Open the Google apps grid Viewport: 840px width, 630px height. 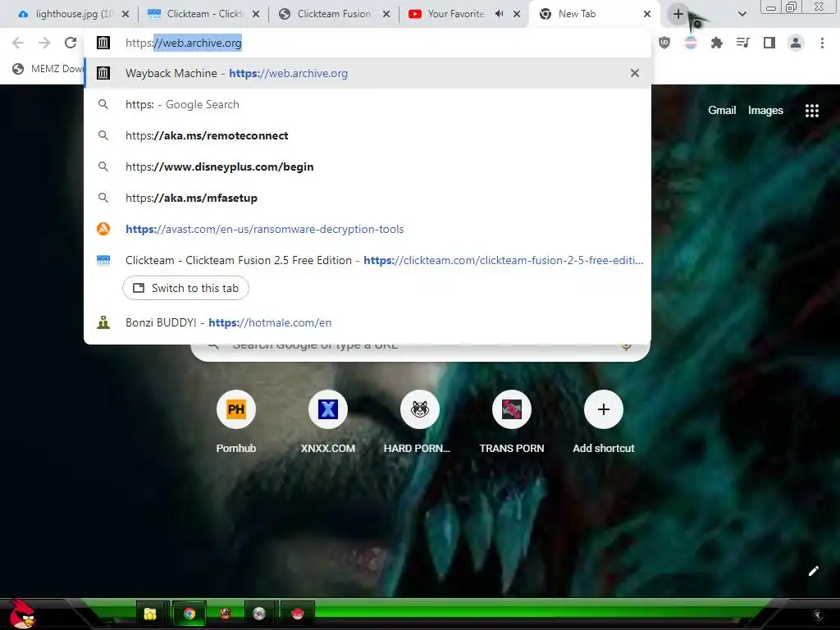811,111
